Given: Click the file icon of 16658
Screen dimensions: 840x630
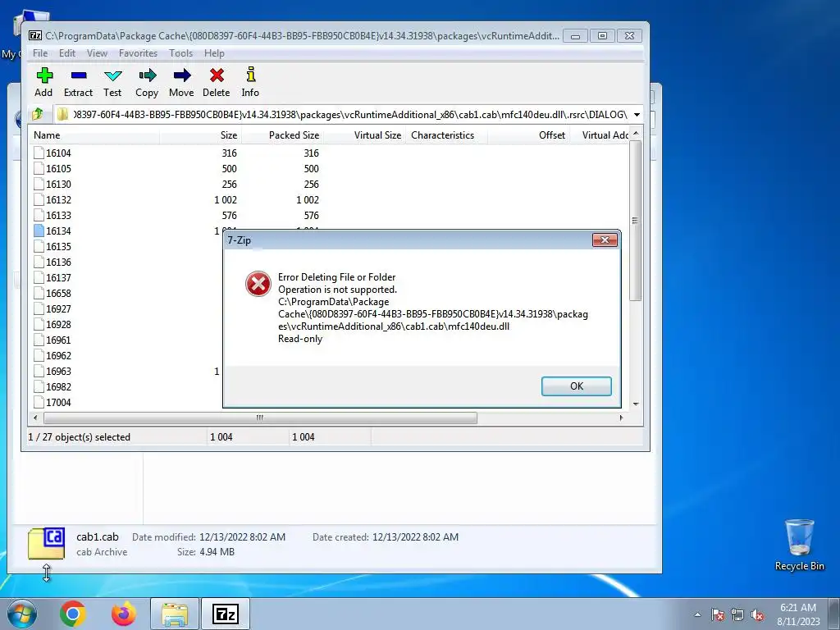Looking at the screenshot, I should [39, 293].
